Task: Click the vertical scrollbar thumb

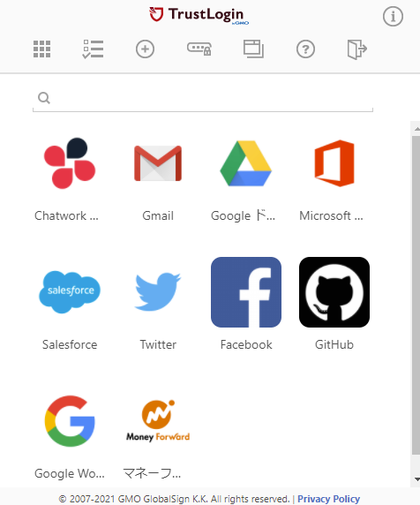Action: pyautogui.click(x=416, y=295)
